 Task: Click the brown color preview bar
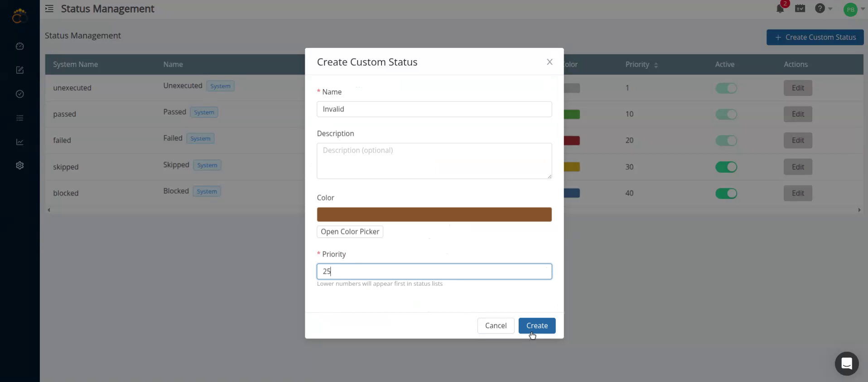tap(434, 215)
